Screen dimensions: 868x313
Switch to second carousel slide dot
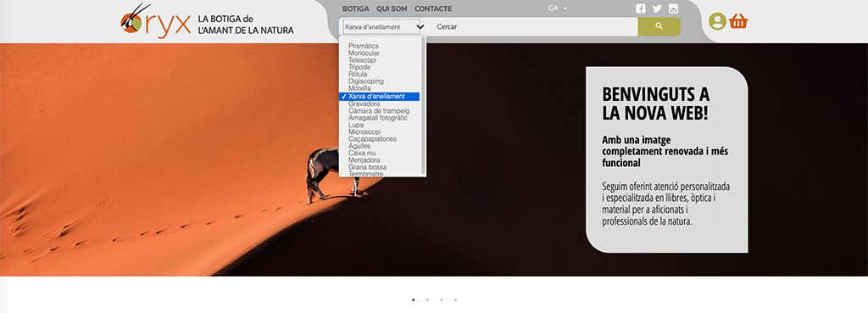427,299
